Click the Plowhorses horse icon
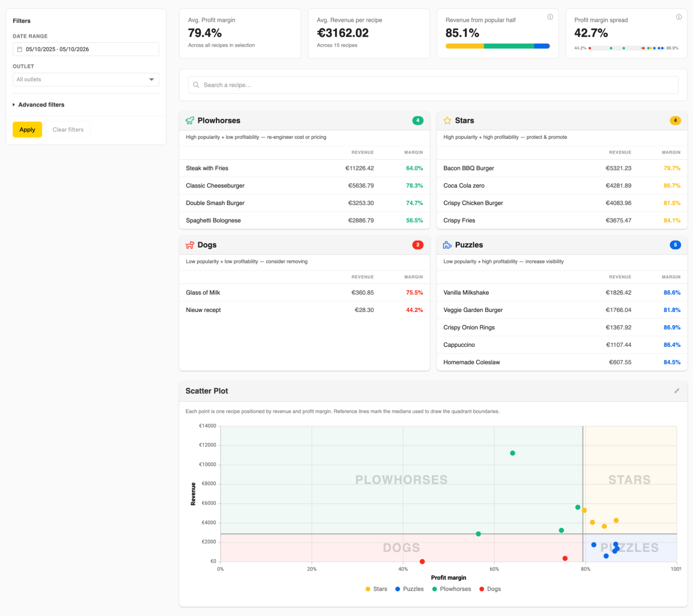Screen dimensions: 693x616 coord(190,121)
